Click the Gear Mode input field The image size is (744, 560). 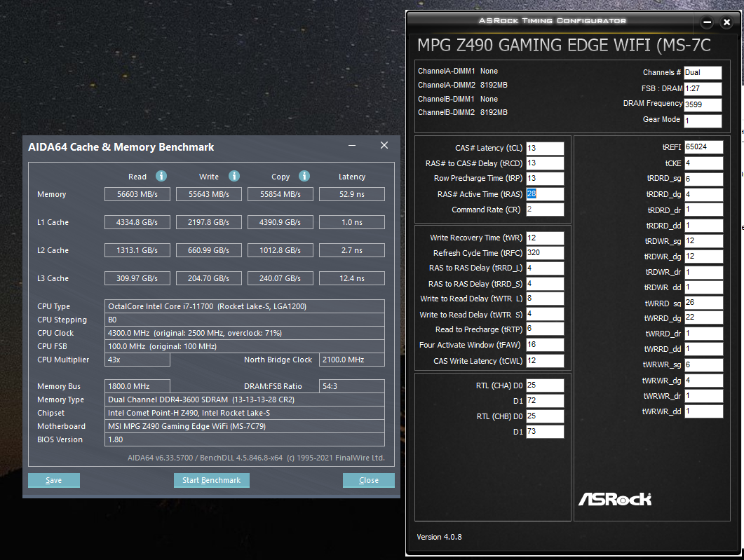(x=703, y=121)
